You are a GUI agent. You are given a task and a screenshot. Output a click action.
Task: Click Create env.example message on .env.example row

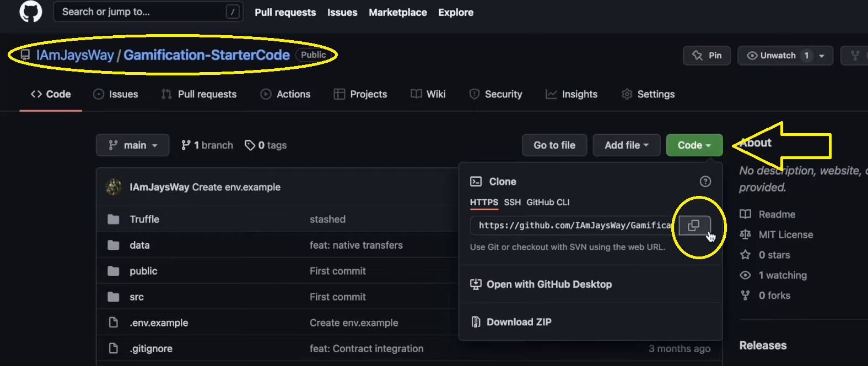(x=354, y=323)
